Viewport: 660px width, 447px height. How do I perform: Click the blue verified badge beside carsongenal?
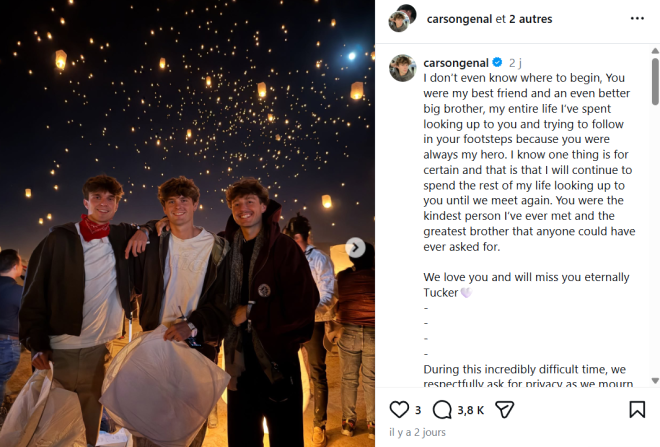(x=498, y=62)
